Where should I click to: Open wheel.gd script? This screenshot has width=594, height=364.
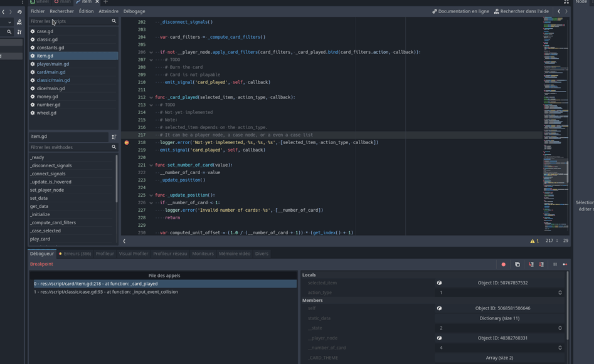[x=73, y=113]
